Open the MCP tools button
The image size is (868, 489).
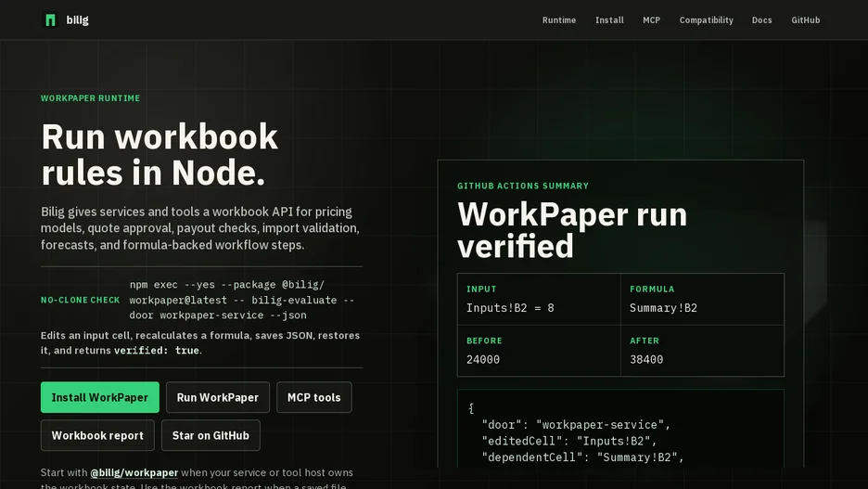point(313,397)
